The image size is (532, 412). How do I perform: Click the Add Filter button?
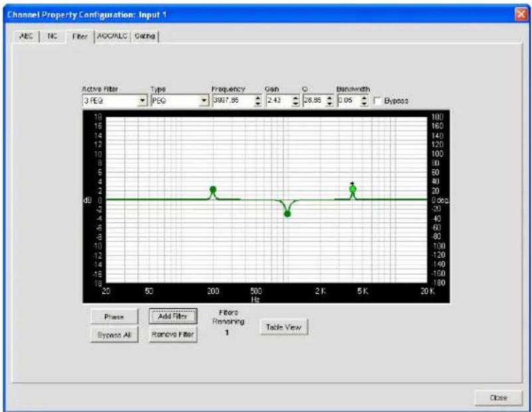point(173,316)
